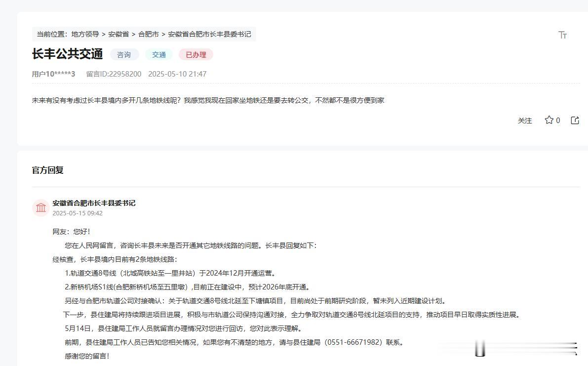Open the 地方领导 breadcrumb link
This screenshot has height=366, width=588.
coord(85,34)
